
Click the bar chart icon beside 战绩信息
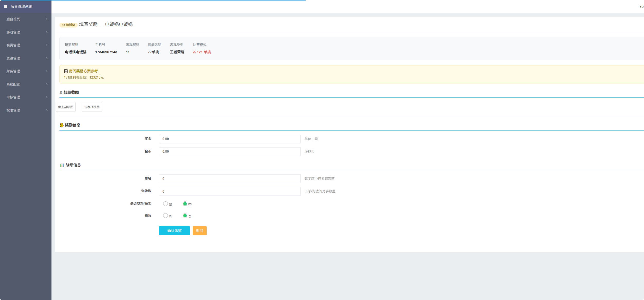click(x=62, y=165)
